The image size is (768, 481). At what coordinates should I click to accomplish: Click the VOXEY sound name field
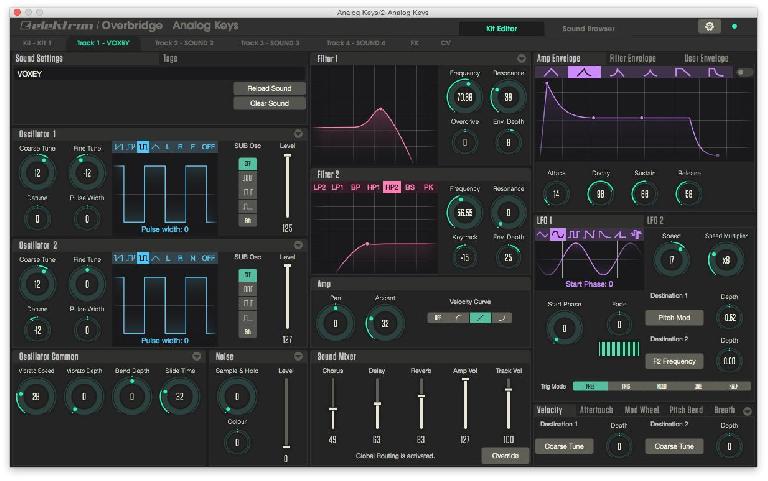160,74
